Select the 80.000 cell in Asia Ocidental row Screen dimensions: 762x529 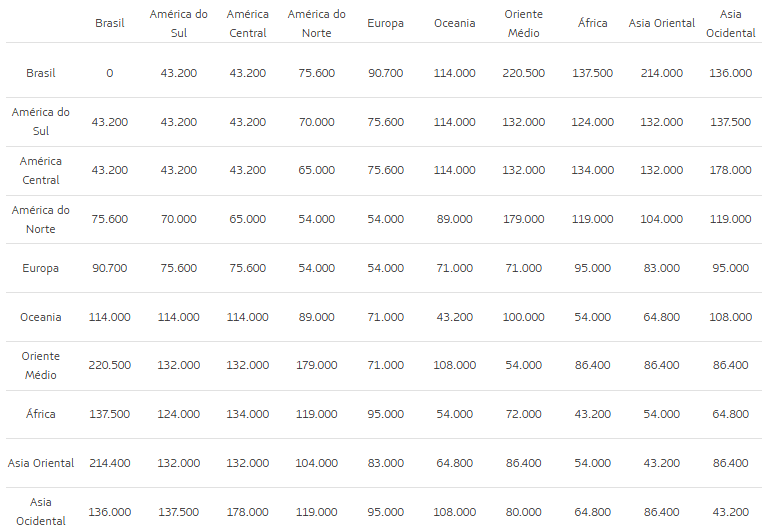(523, 512)
